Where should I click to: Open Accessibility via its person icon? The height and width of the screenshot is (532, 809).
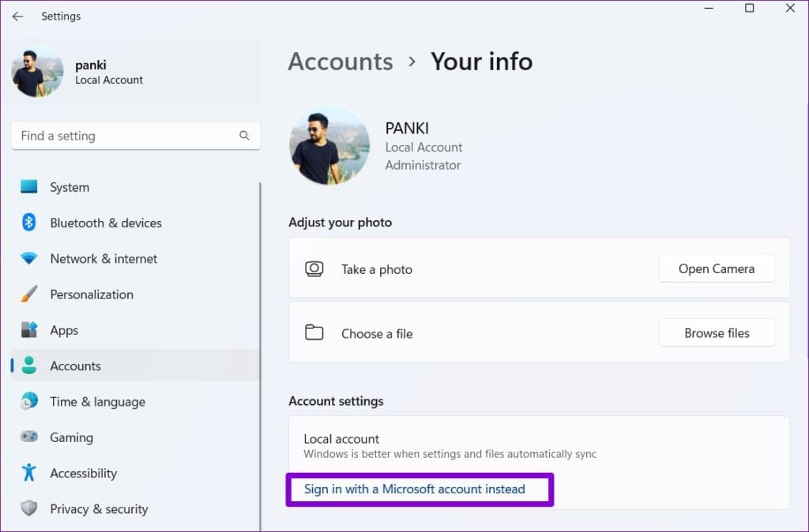click(x=29, y=473)
